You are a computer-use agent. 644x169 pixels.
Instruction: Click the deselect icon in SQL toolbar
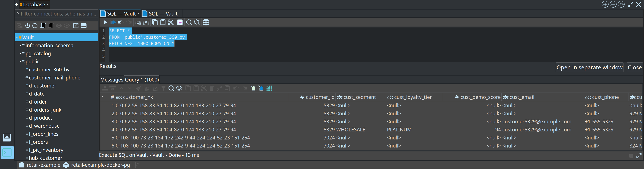[146, 22]
